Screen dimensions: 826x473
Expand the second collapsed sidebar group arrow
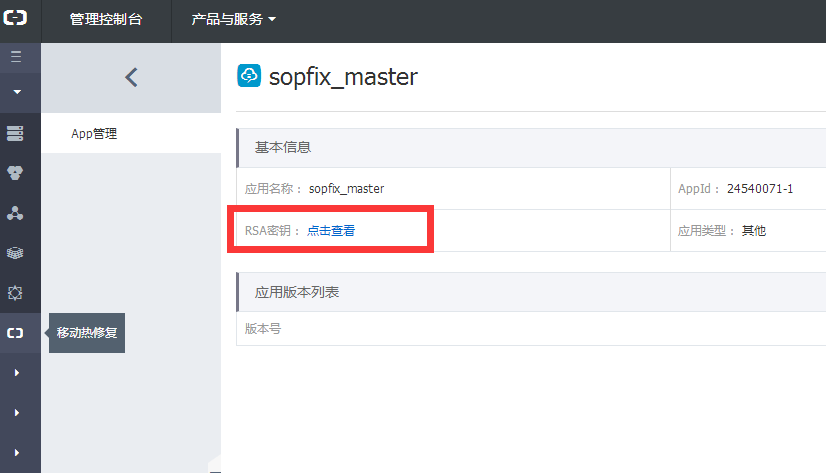click(x=17, y=412)
